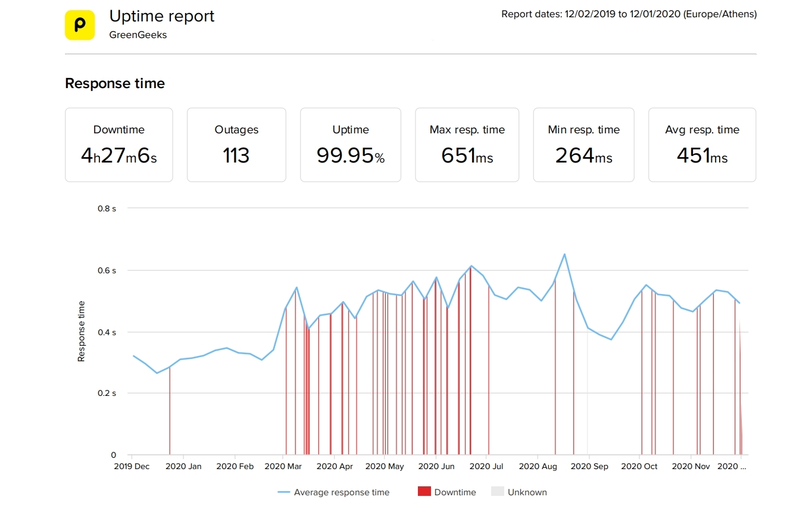Click the 2020 Sep x-axis label
This screenshot has height=506, width=812.
(x=589, y=467)
